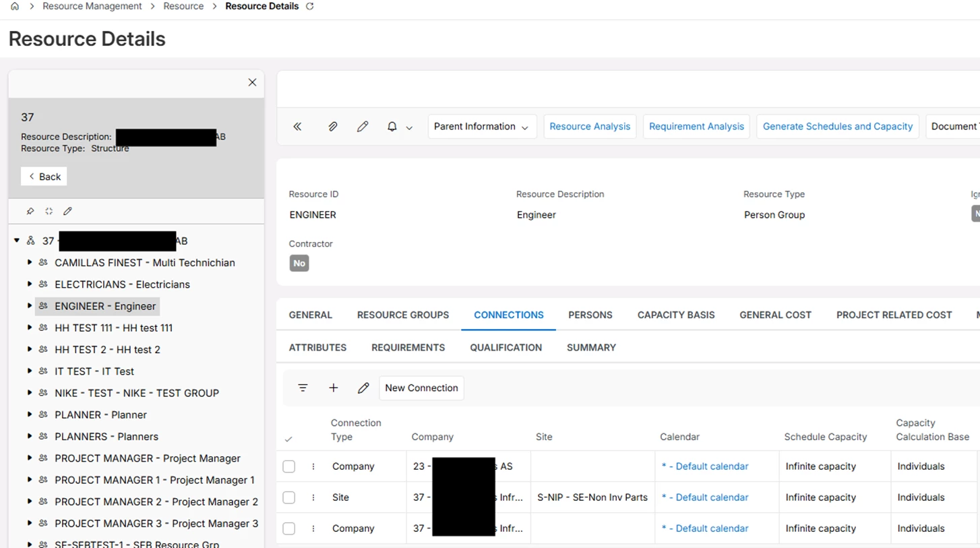This screenshot has width=980, height=548.
Task: Open the Parent Information dropdown
Action: (x=481, y=127)
